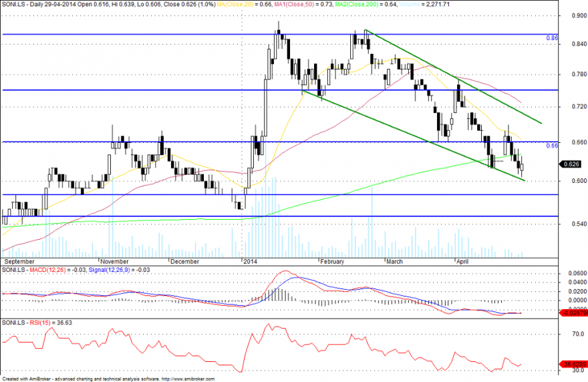This screenshot has width=588, height=382.
Task: Click the Signal(12,26,9) = -0.03 label
Action: point(119,270)
